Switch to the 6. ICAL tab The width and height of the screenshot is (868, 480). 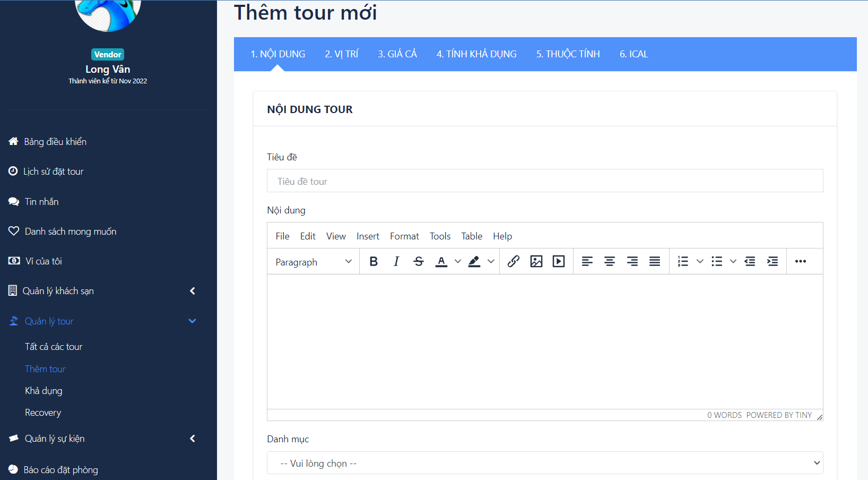tap(633, 54)
